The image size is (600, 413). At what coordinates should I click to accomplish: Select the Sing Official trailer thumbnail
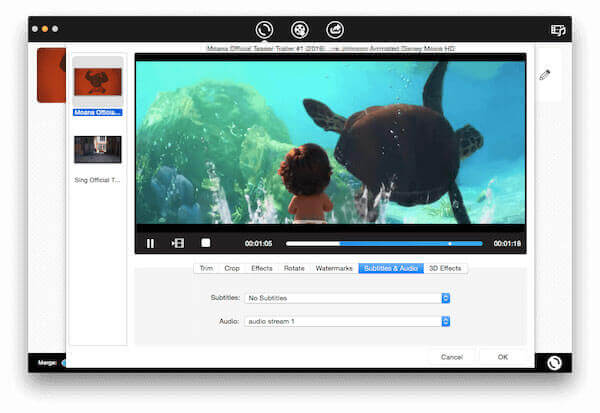(x=98, y=150)
